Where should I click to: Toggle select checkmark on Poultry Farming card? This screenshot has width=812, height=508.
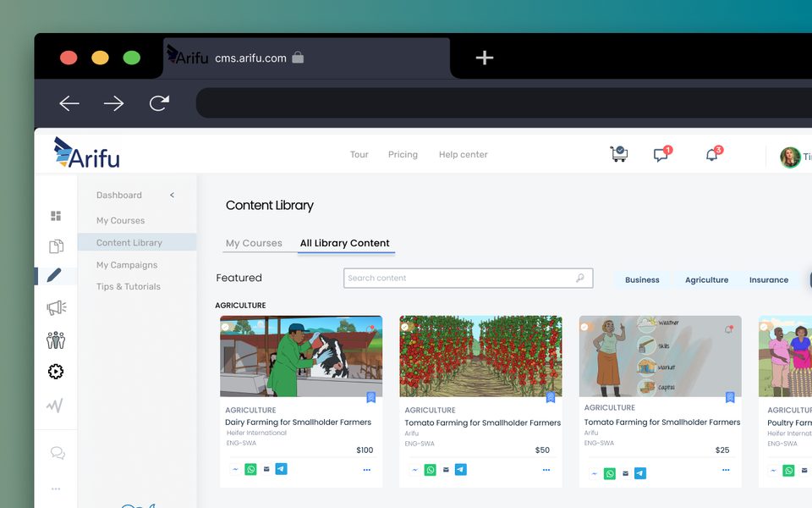coord(764,327)
